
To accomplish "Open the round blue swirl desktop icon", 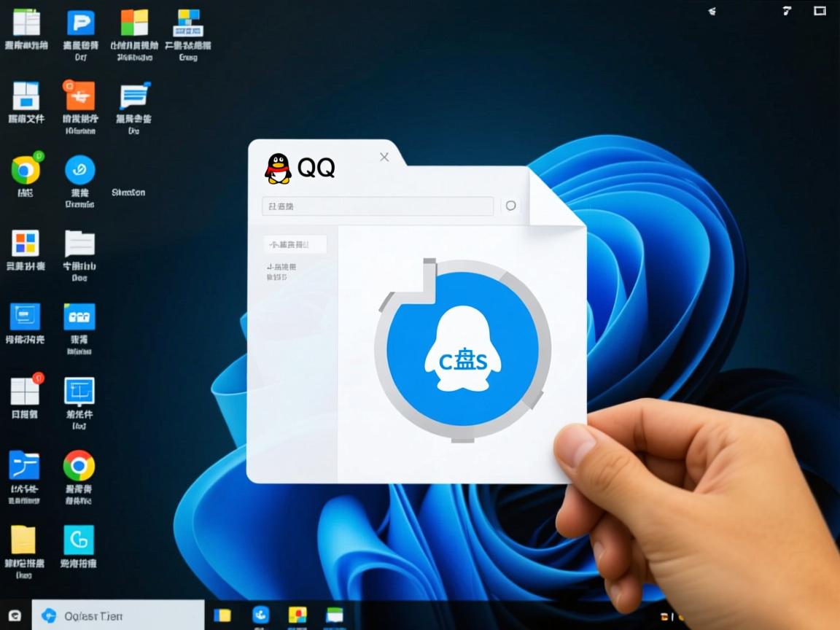I will point(80,170).
